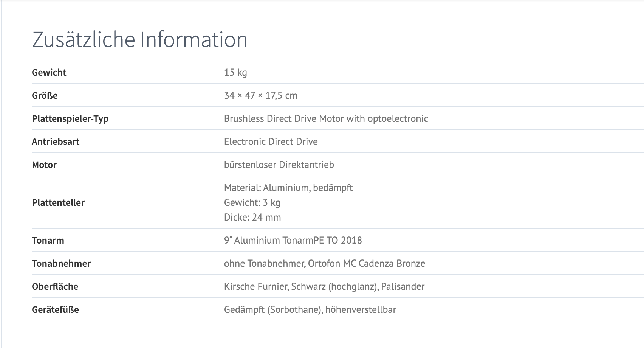Viewport: 644px width, 348px height.
Task: Select the 15 kg weight value
Action: tap(235, 73)
